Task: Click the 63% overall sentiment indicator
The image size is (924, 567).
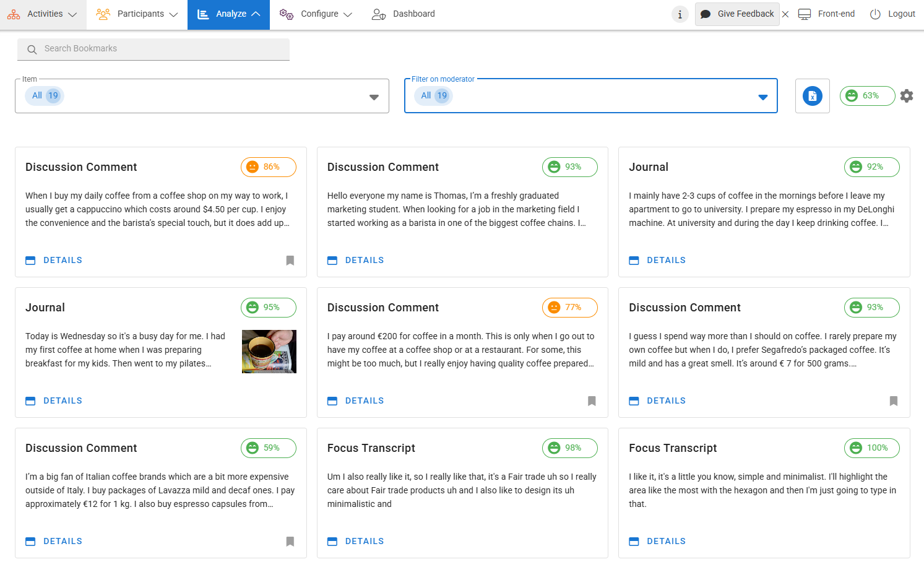Action: tap(867, 96)
